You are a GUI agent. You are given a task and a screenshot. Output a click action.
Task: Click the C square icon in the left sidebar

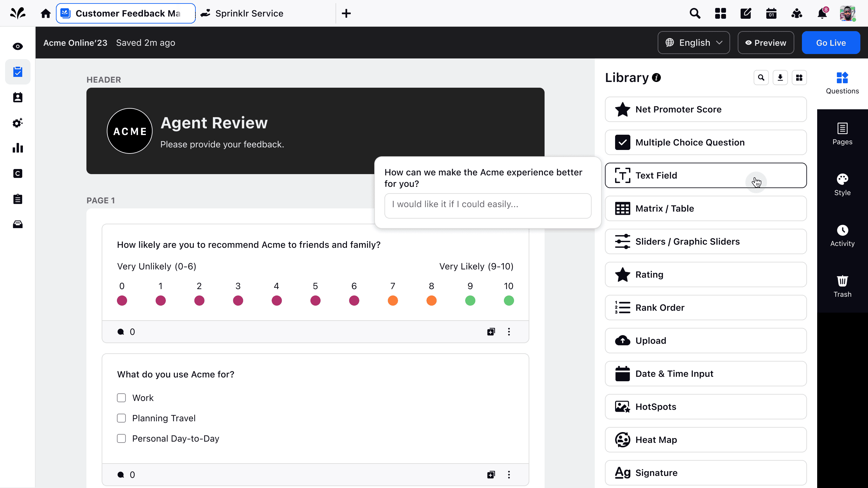(x=17, y=173)
